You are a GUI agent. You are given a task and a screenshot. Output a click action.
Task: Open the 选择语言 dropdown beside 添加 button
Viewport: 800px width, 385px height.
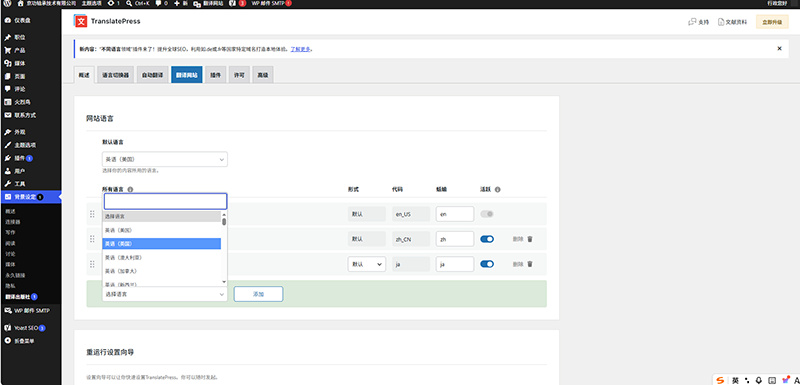click(x=165, y=294)
